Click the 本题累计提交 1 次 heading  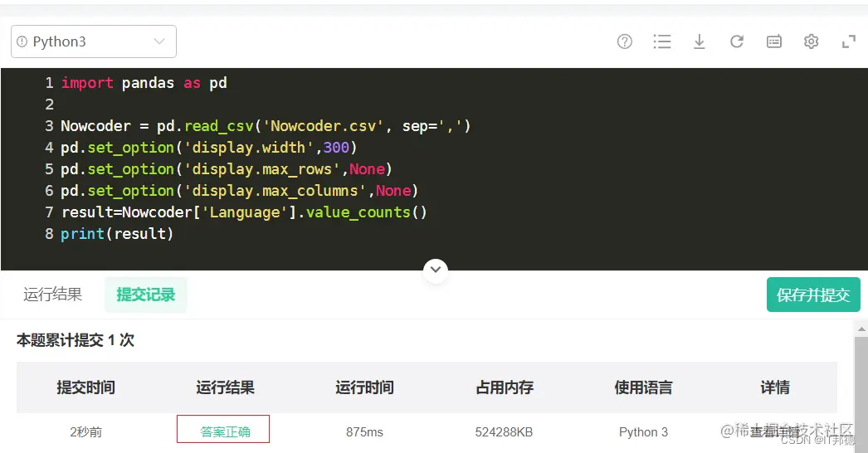click(76, 340)
